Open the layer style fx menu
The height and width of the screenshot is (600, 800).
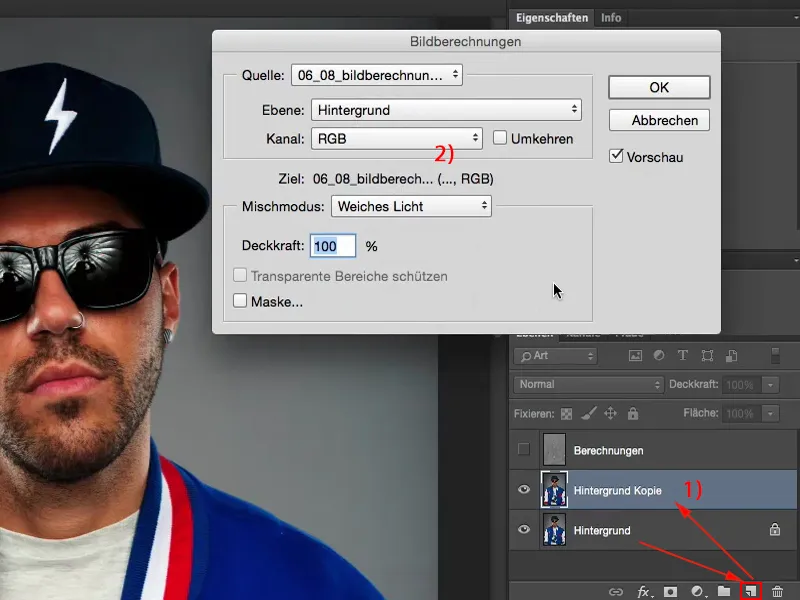point(644,592)
